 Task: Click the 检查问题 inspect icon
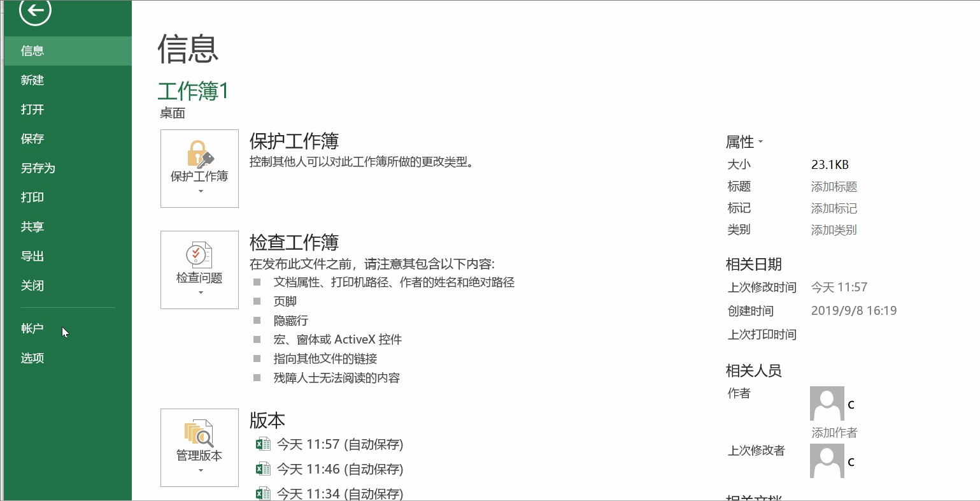(199, 255)
